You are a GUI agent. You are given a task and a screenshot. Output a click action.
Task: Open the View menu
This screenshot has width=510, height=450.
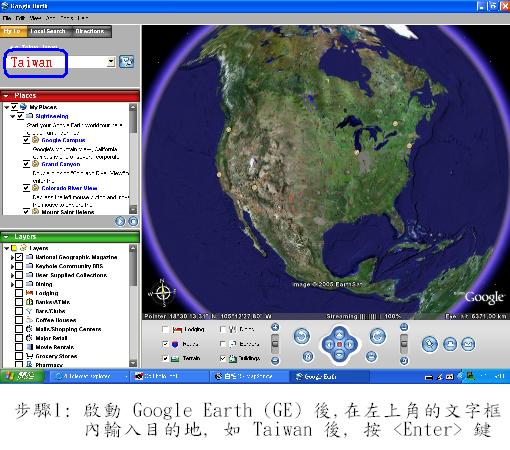pos(35,18)
